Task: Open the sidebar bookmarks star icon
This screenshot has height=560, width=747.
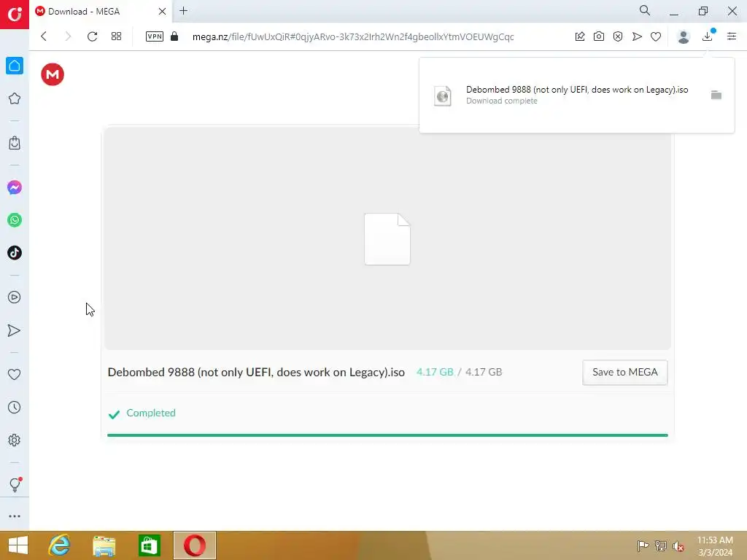Action: [x=15, y=98]
